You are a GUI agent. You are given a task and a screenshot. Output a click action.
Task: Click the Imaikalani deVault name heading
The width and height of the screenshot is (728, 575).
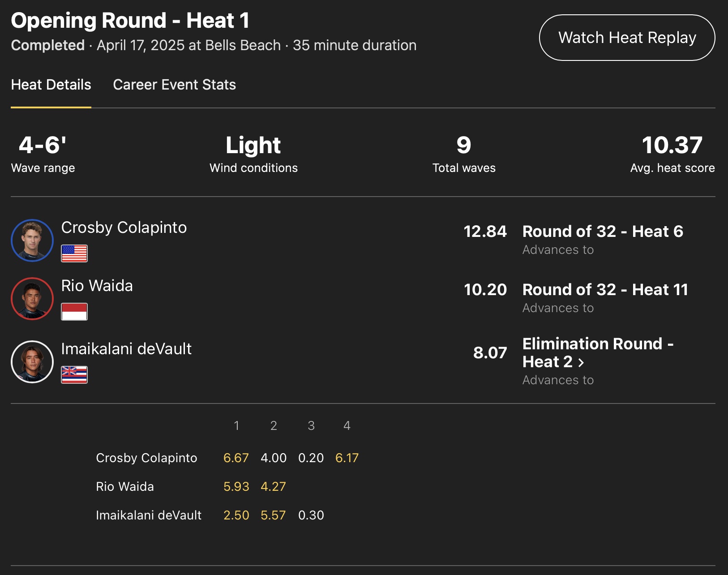[x=126, y=349]
